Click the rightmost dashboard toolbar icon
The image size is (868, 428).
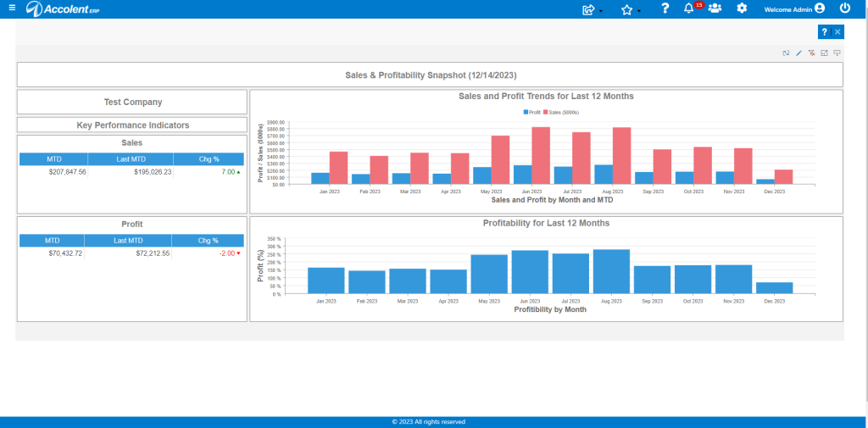837,53
